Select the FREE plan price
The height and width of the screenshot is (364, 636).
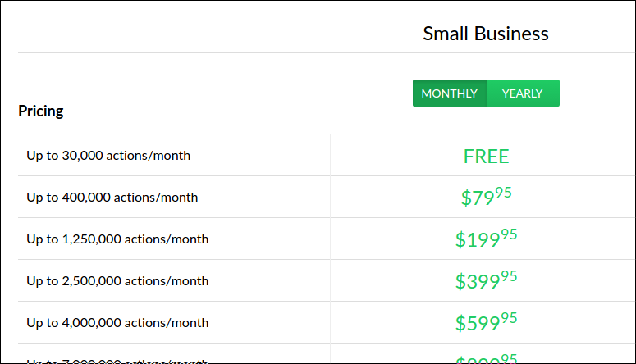click(x=486, y=157)
